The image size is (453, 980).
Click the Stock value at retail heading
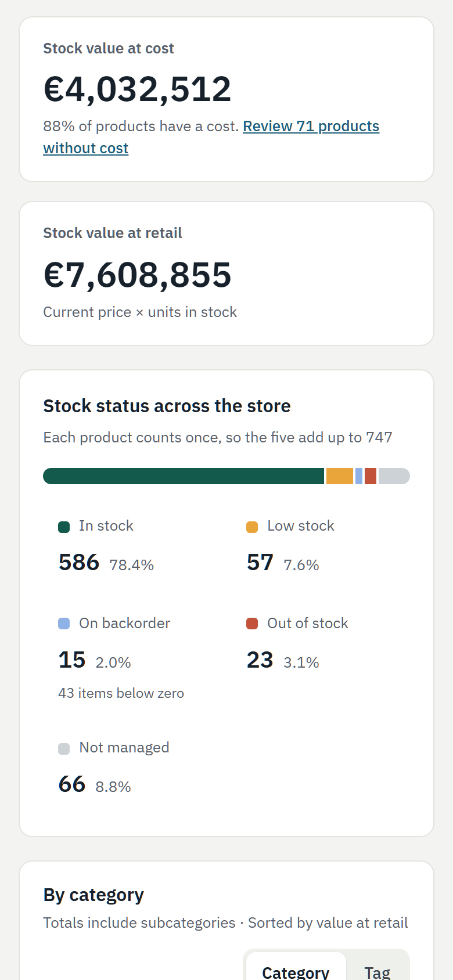pyautogui.click(x=113, y=233)
